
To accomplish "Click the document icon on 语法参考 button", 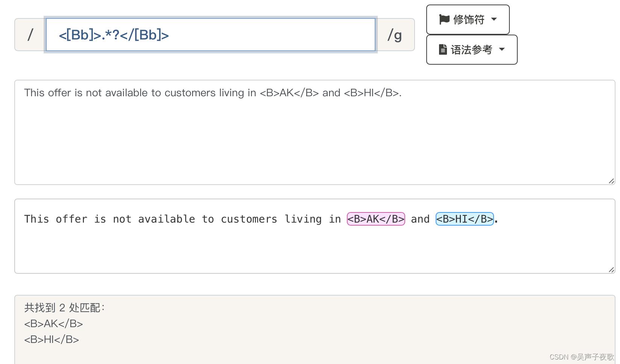I will (443, 49).
